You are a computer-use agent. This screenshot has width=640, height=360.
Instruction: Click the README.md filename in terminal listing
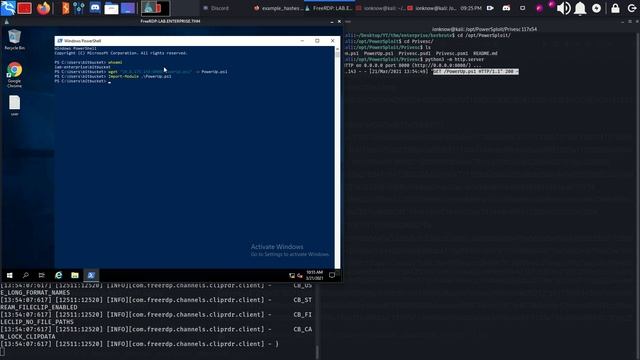(485, 53)
